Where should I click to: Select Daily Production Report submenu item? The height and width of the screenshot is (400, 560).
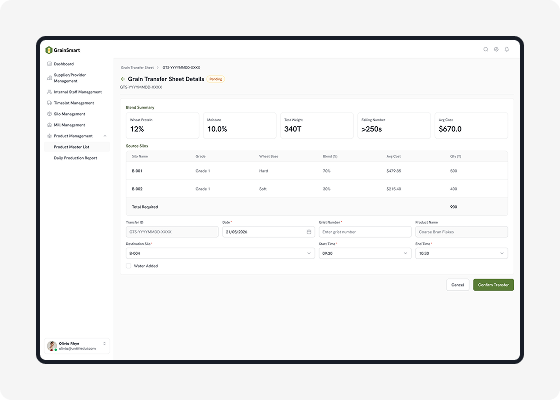[x=77, y=158]
